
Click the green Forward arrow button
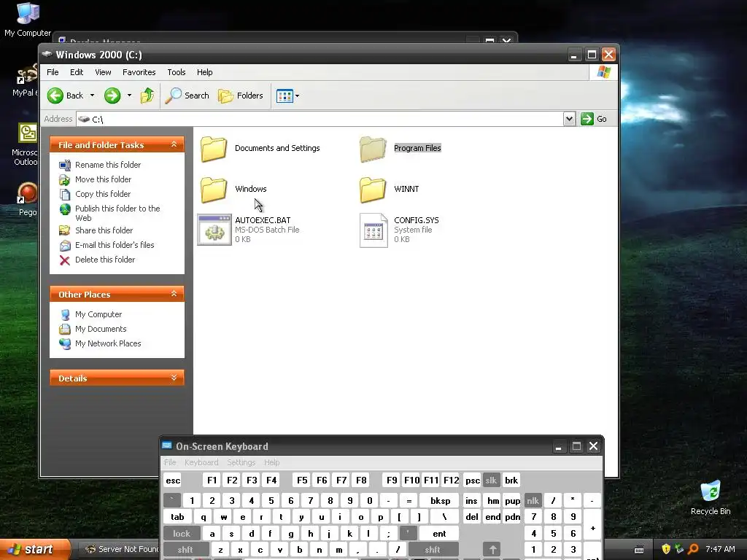(112, 96)
